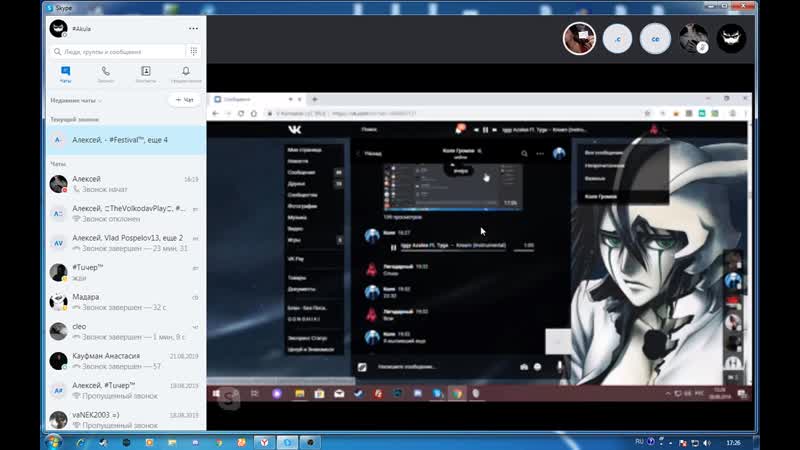800x450 pixels.
Task: Open the Windows Start menu
Action: (x=53, y=441)
